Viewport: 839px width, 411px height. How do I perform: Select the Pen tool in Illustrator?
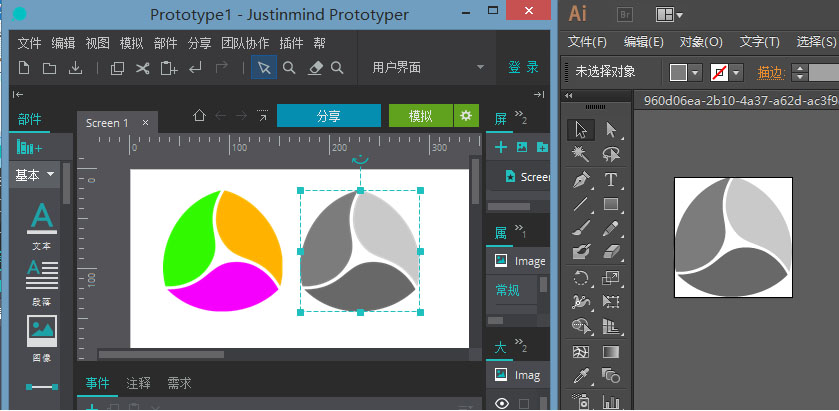[x=581, y=180]
